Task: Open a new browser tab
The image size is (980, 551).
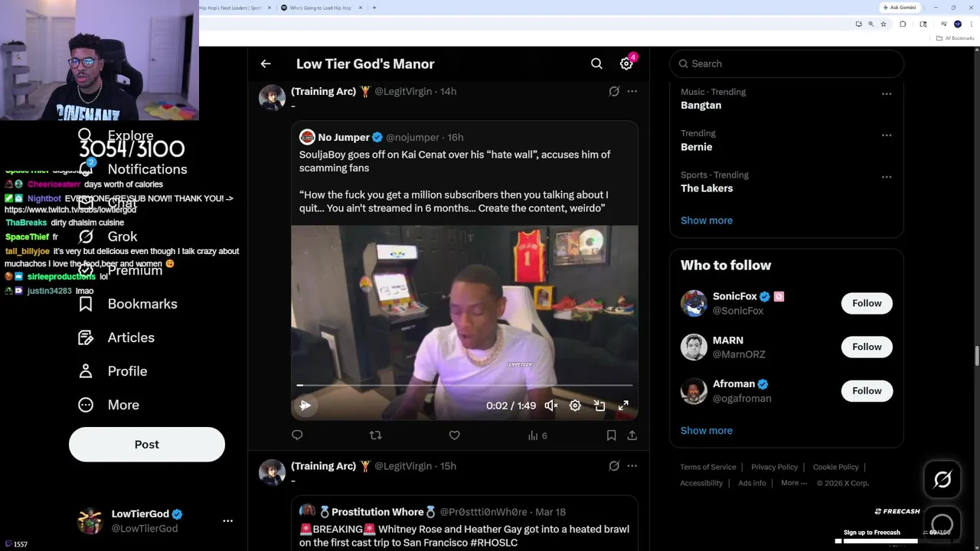Action: (374, 8)
